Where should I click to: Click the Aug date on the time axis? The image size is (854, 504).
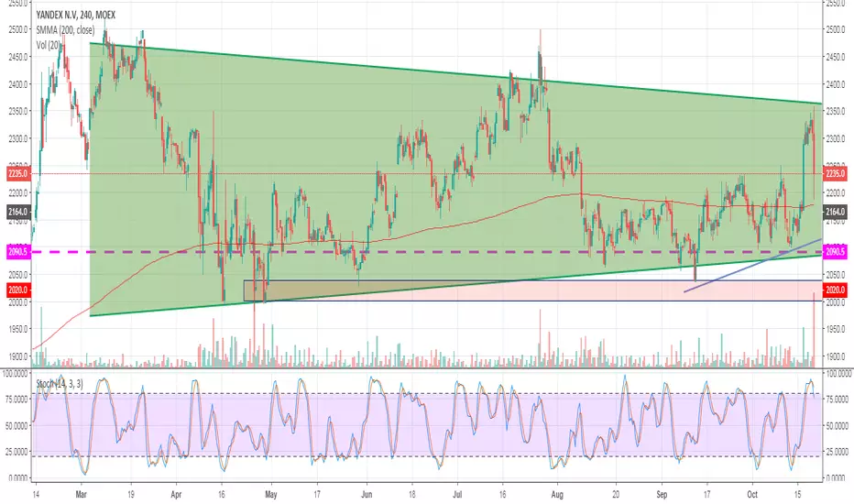(x=557, y=494)
